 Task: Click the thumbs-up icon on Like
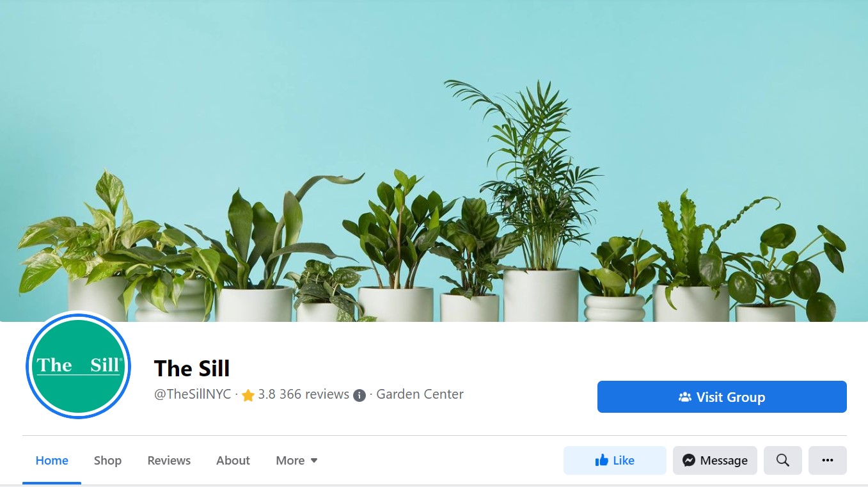pyautogui.click(x=601, y=460)
